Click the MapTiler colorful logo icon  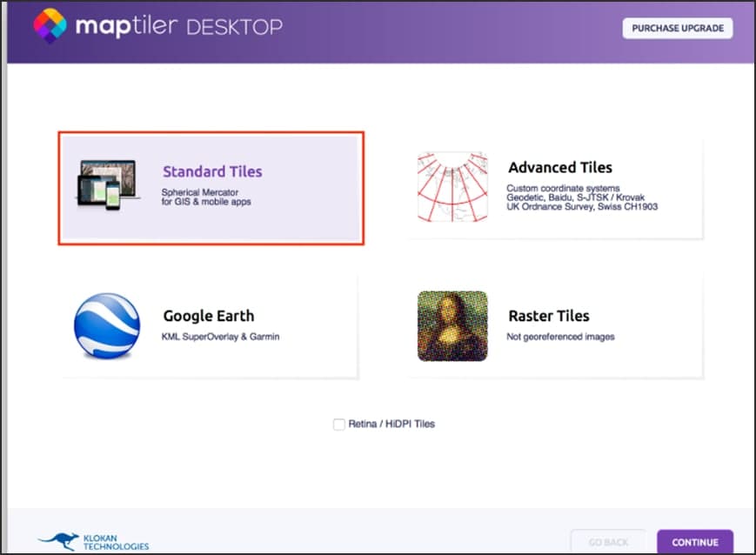tap(50, 25)
